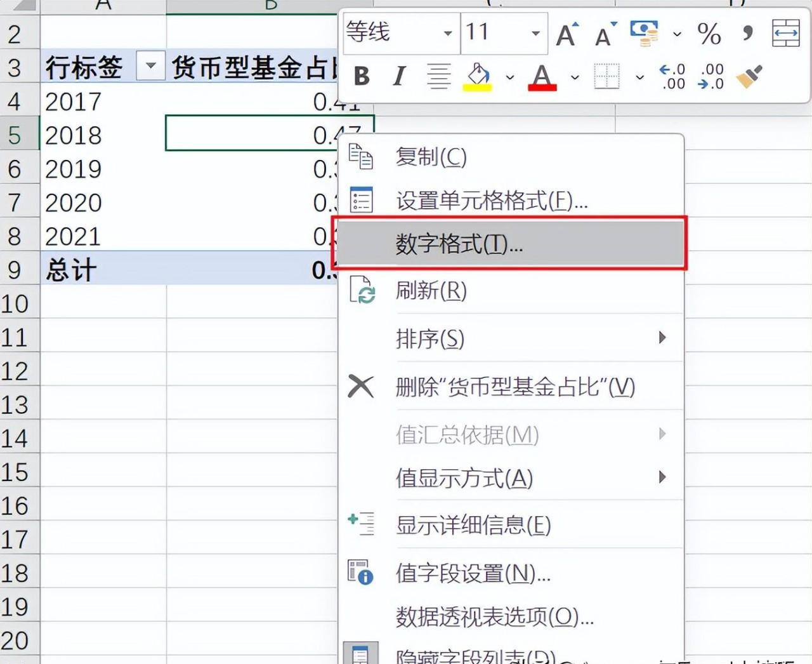The image size is (812, 664).
Task: Click the Bold button in mini toolbar
Action: coord(362,76)
